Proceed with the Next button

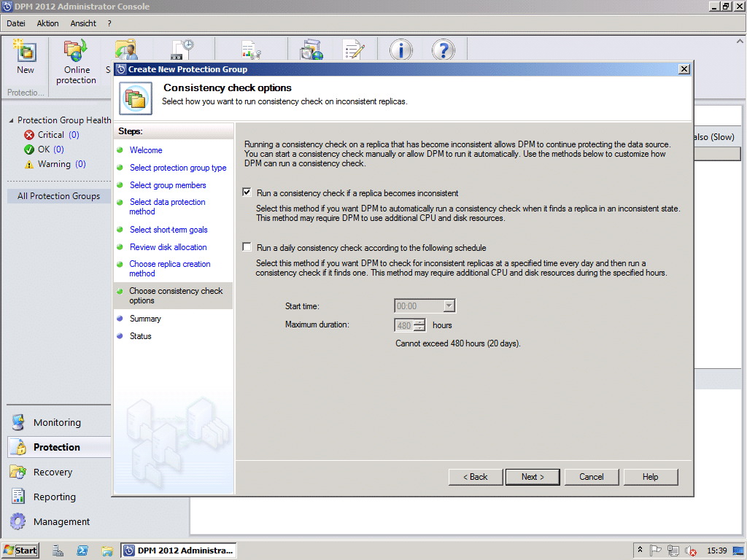click(533, 477)
